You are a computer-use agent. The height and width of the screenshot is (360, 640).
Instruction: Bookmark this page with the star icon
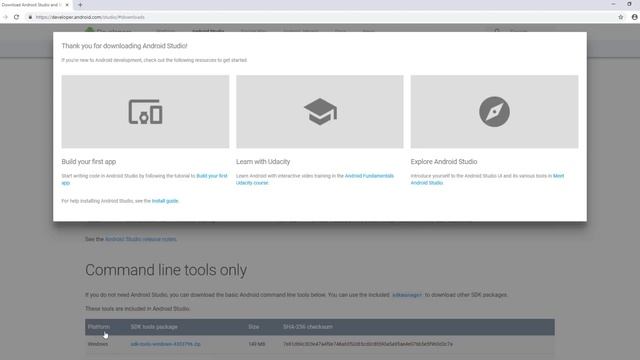pos(621,17)
